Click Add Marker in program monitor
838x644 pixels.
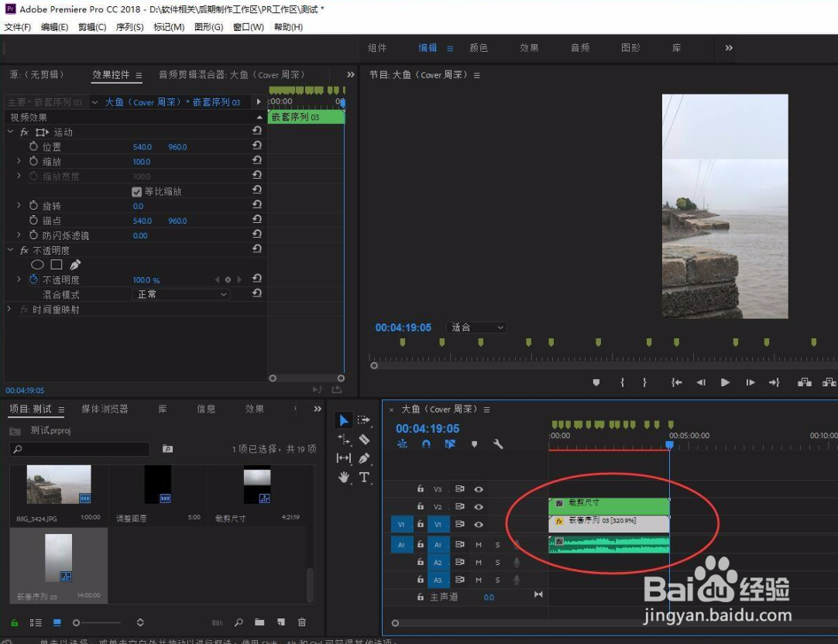coord(596,382)
